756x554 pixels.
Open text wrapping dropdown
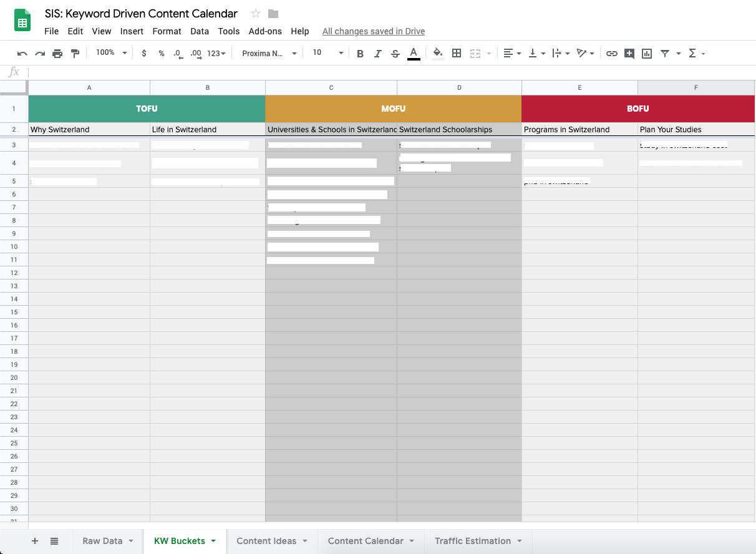[561, 54]
